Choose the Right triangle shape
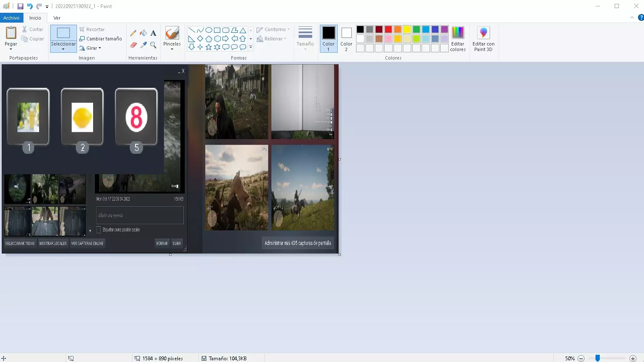644x362 pixels. (191, 39)
